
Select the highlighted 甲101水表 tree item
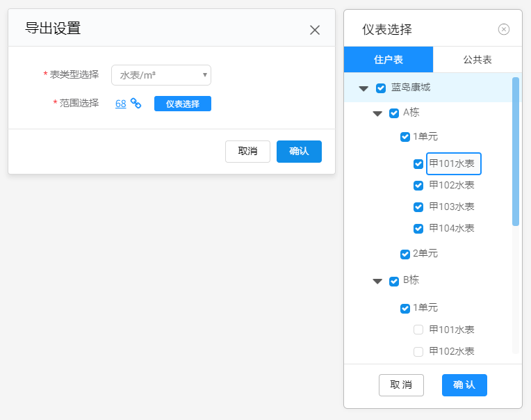[452, 164]
